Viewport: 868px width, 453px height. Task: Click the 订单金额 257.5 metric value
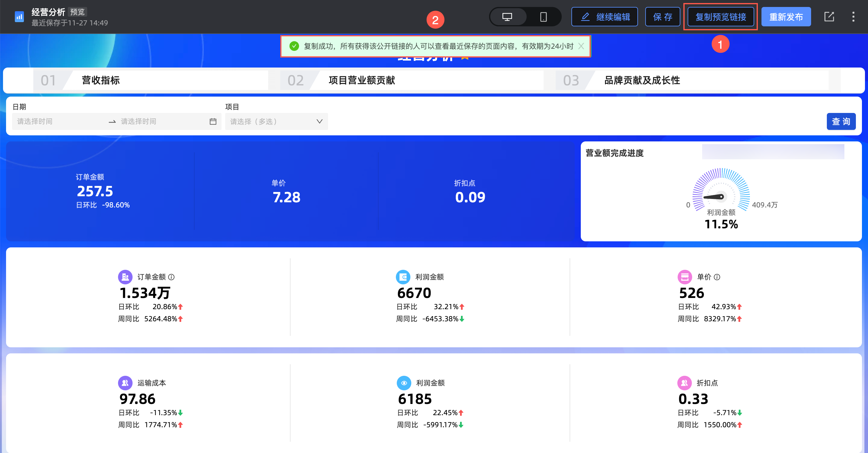click(x=95, y=191)
